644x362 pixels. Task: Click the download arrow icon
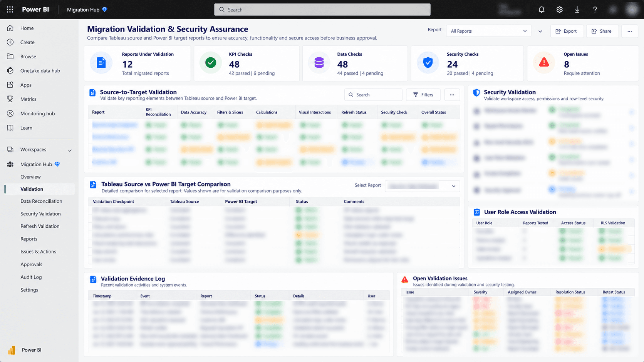(x=577, y=10)
